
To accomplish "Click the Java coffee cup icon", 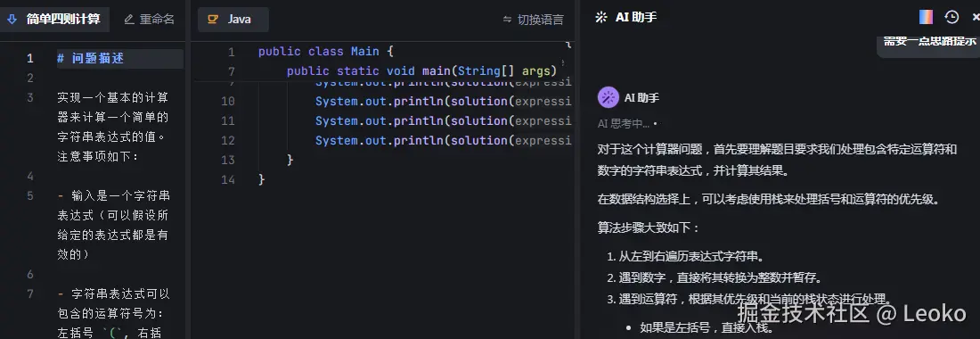I will 213,20.
